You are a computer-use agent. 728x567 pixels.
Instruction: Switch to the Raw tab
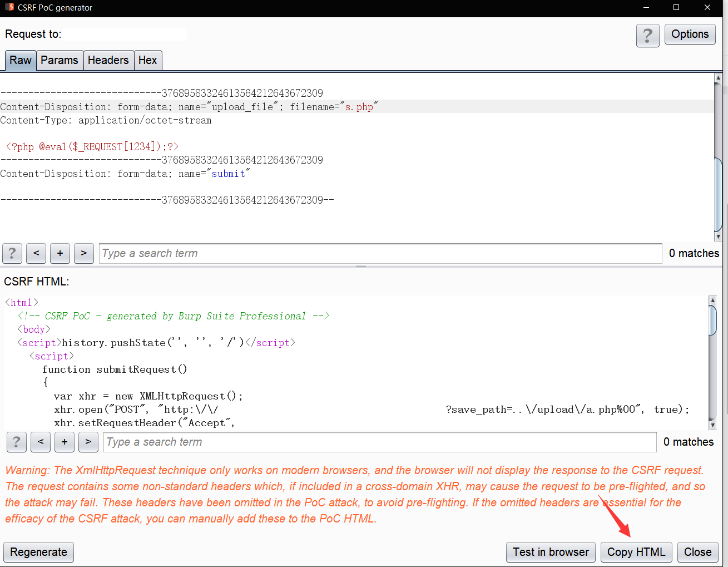21,60
